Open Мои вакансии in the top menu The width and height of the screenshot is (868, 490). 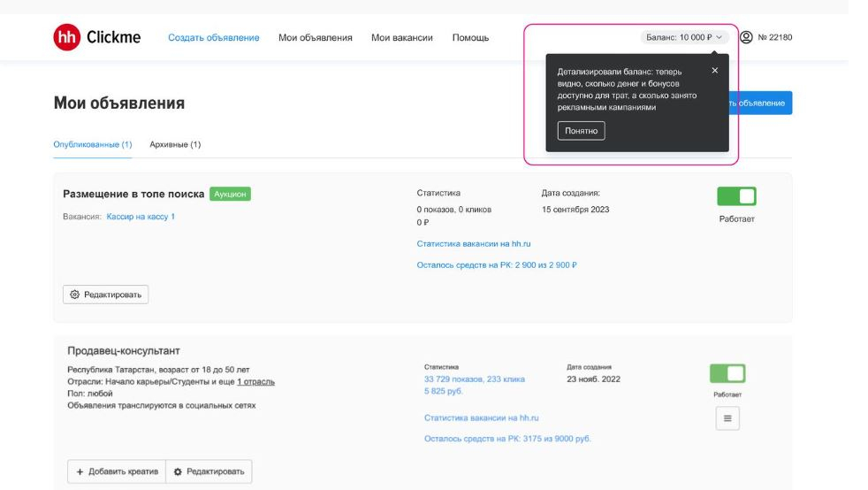click(402, 38)
